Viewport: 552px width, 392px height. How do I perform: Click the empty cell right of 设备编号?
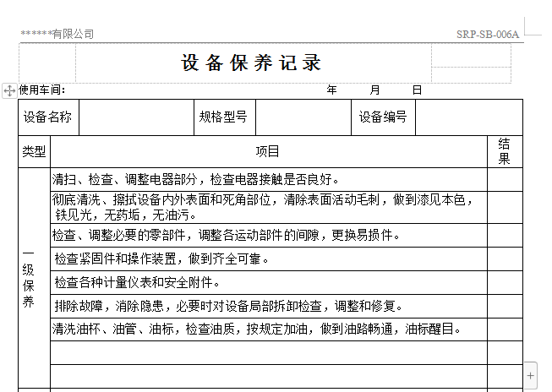[467, 117]
